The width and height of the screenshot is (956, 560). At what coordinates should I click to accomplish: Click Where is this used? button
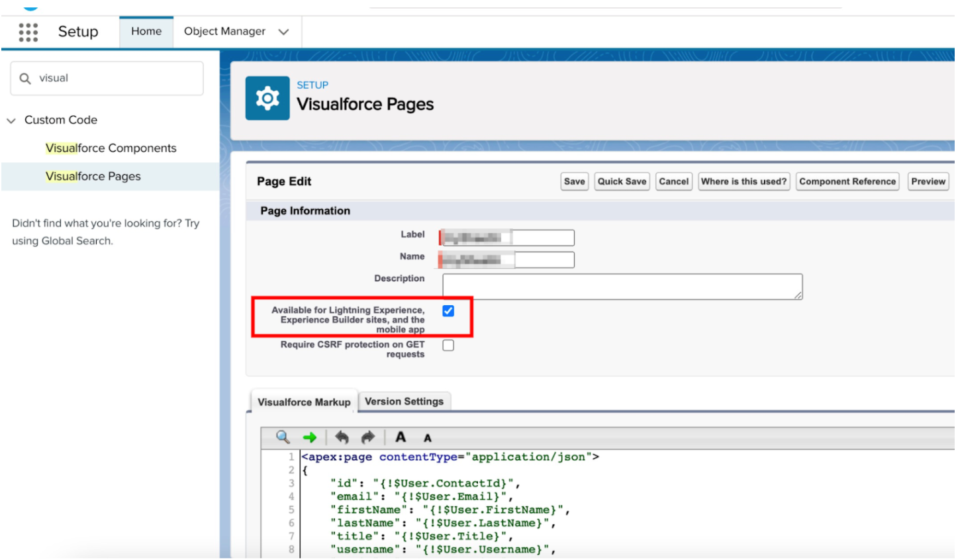[744, 181]
